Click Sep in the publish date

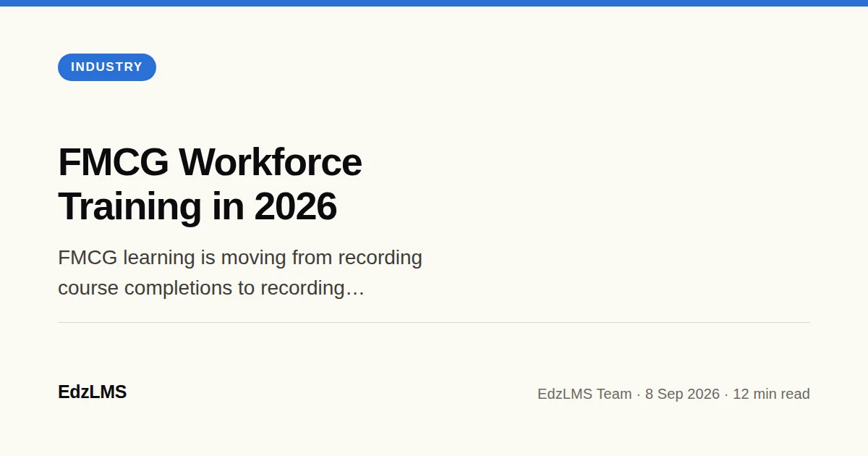pyautogui.click(x=670, y=394)
